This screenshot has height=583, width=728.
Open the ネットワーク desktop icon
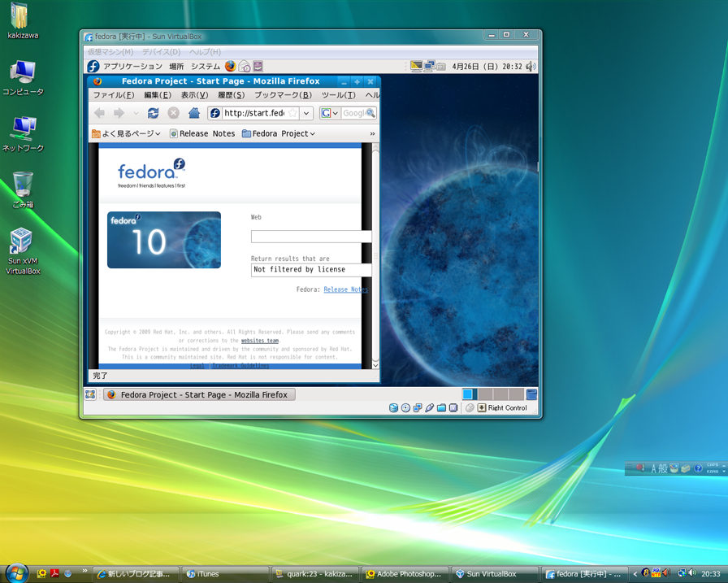coord(23,134)
